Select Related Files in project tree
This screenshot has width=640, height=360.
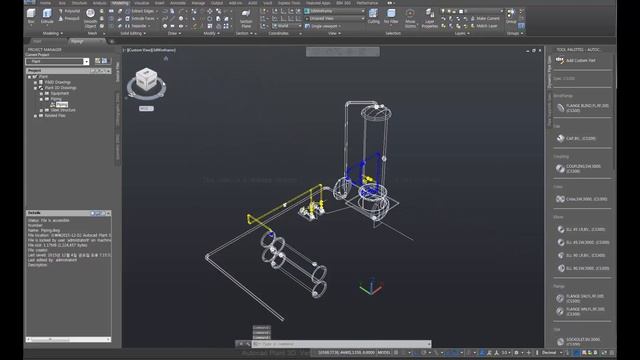point(55,116)
